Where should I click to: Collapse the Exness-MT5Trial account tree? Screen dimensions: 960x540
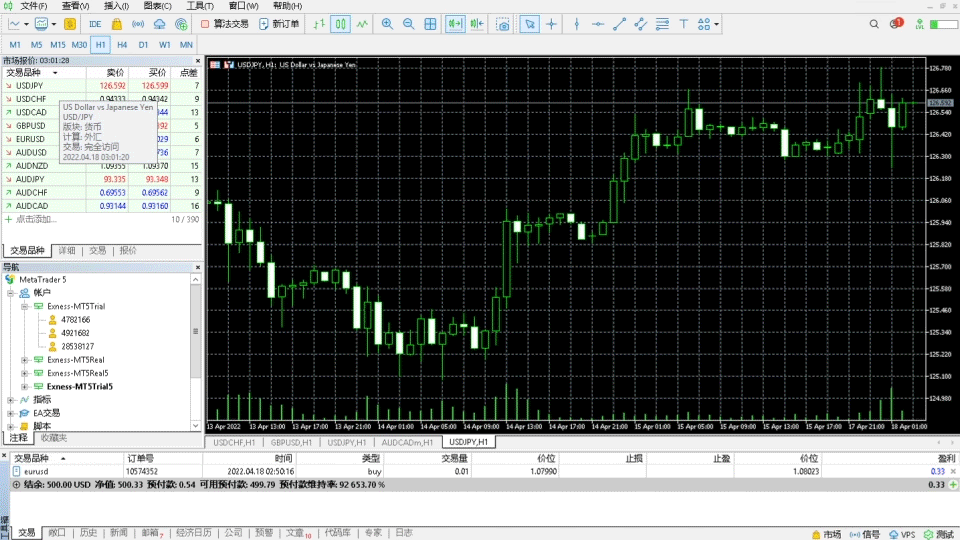(24, 306)
